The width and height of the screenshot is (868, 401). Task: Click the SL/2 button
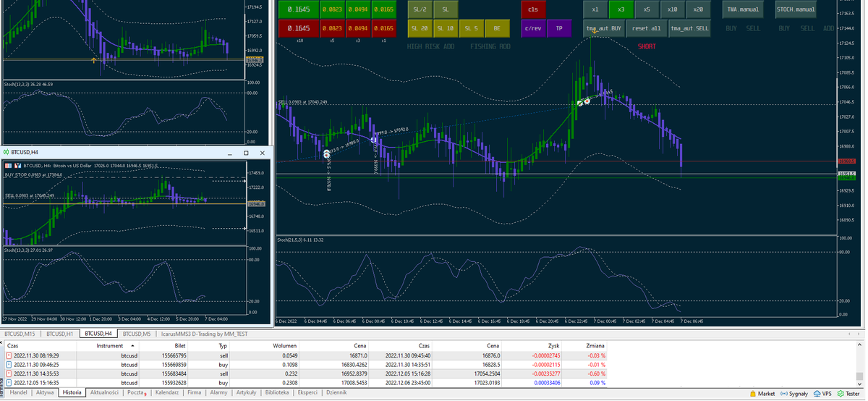[419, 9]
